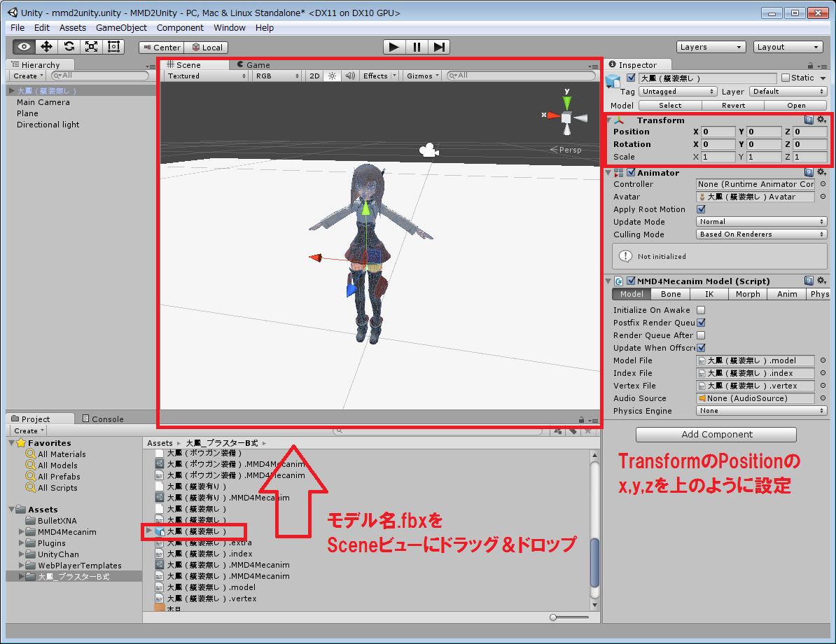Image resolution: width=836 pixels, height=644 pixels.
Task: Click the model Open button
Action: 796,106
